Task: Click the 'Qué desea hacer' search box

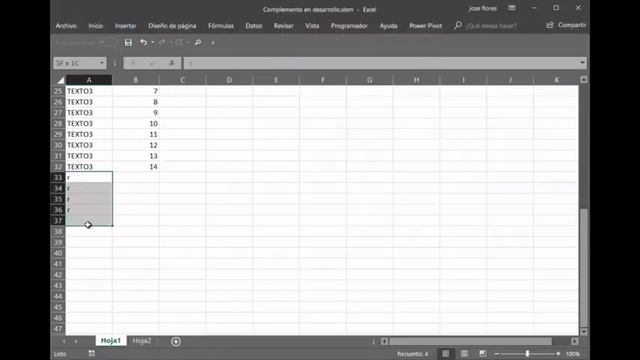Action: click(491, 26)
